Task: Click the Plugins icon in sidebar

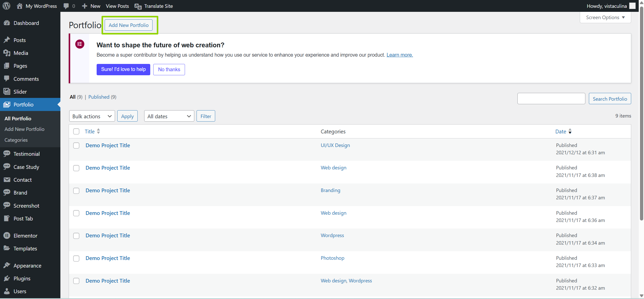Action: [7, 278]
